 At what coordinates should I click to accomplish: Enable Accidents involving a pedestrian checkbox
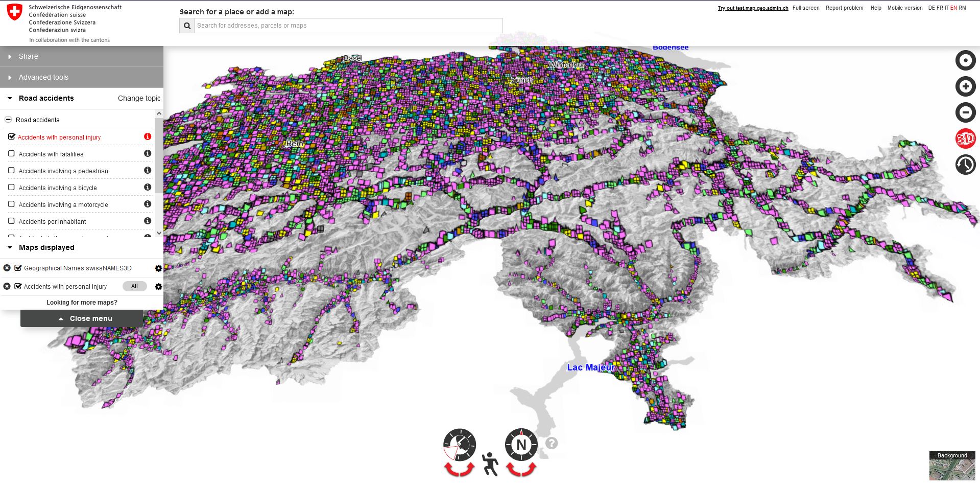point(11,170)
